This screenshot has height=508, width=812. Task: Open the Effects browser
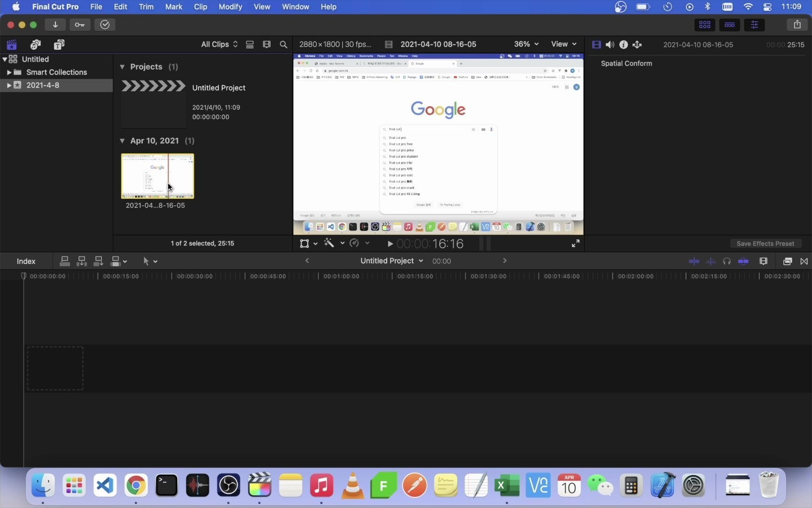(x=788, y=262)
